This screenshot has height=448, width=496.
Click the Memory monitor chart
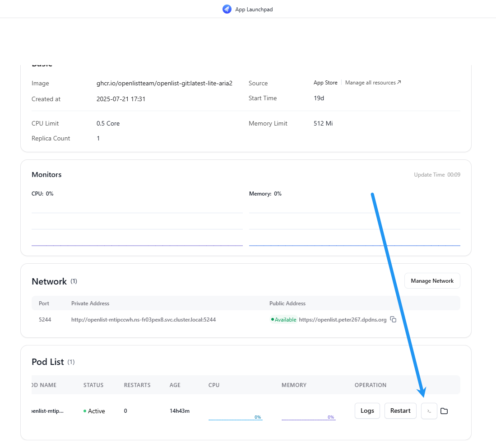[x=355, y=226]
